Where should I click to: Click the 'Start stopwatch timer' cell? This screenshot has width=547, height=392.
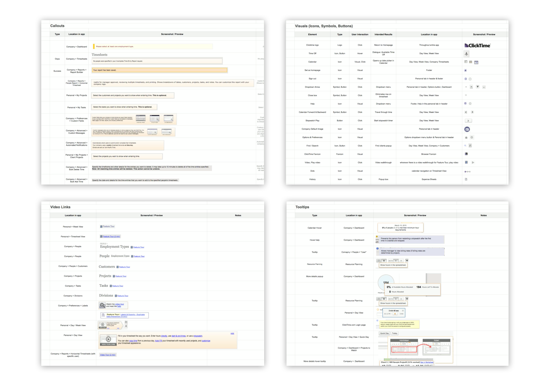click(383, 121)
